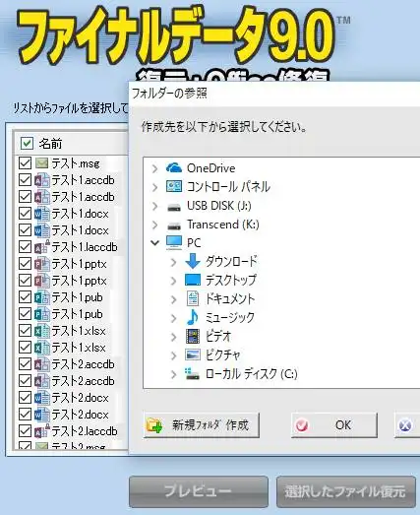Viewport: 420px width, 515px height.
Task: Click the 新規フォルダ 作成 button
Action: pyautogui.click(x=202, y=425)
